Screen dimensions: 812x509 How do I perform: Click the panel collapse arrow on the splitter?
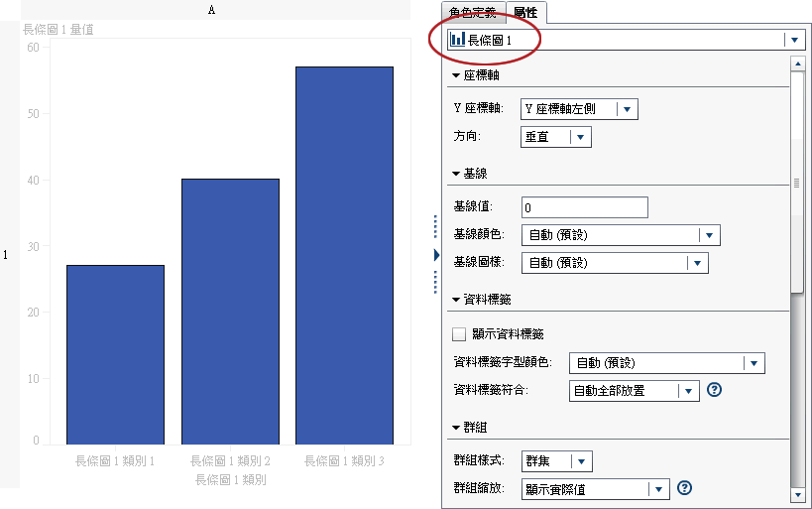[436, 254]
